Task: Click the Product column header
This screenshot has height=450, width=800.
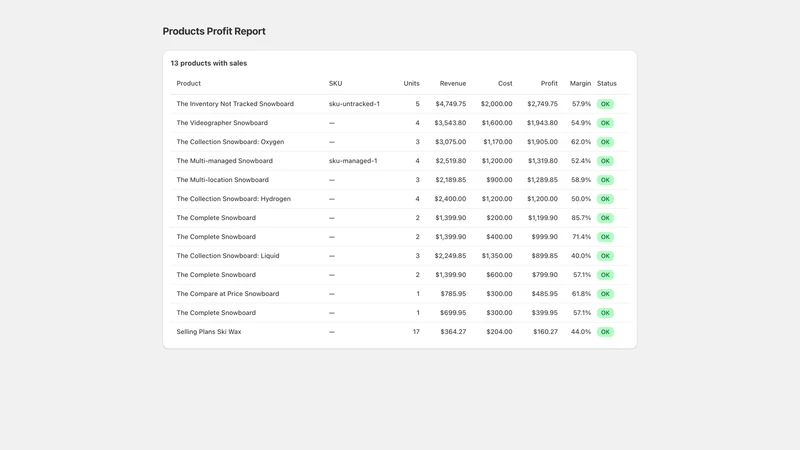Action: click(x=188, y=83)
